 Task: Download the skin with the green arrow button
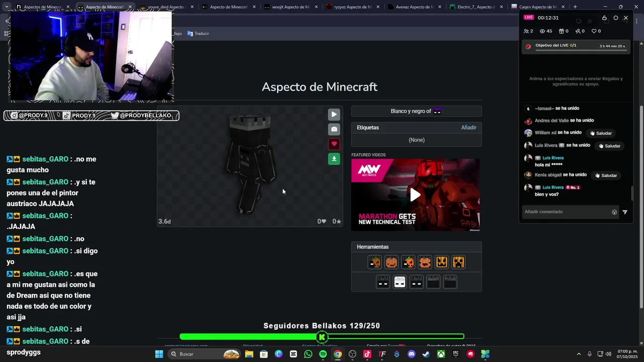click(334, 159)
